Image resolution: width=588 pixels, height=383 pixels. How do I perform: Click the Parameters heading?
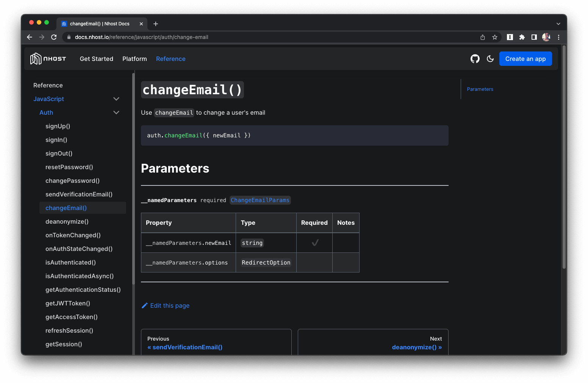(x=175, y=168)
